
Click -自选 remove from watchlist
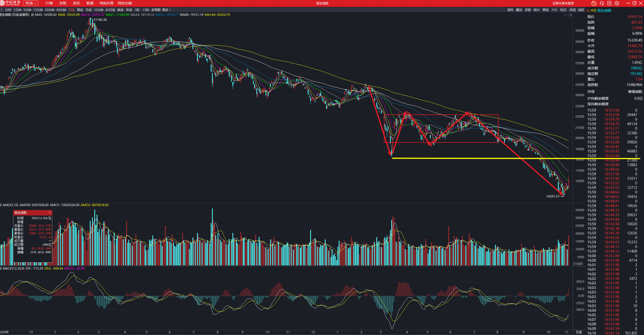point(572,10)
